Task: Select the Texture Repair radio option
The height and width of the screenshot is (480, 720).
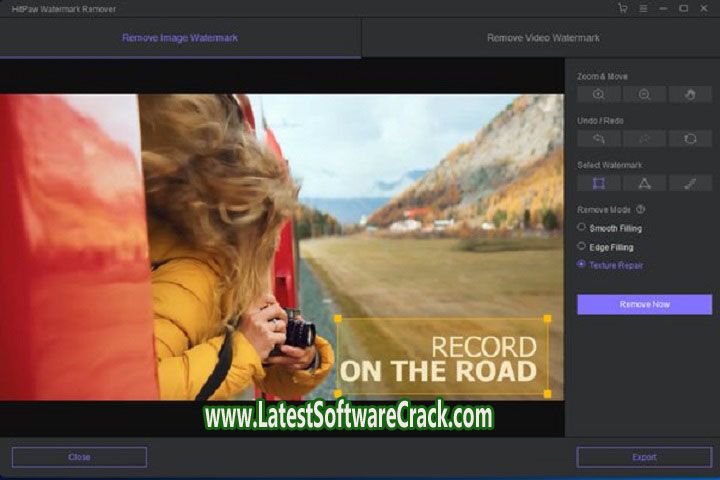Action: pos(582,265)
